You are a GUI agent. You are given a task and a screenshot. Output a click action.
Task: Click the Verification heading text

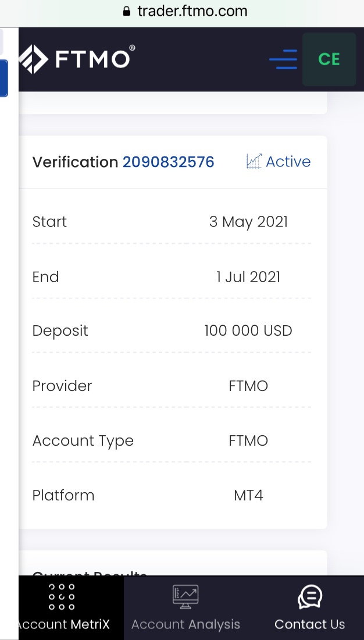[75, 162]
